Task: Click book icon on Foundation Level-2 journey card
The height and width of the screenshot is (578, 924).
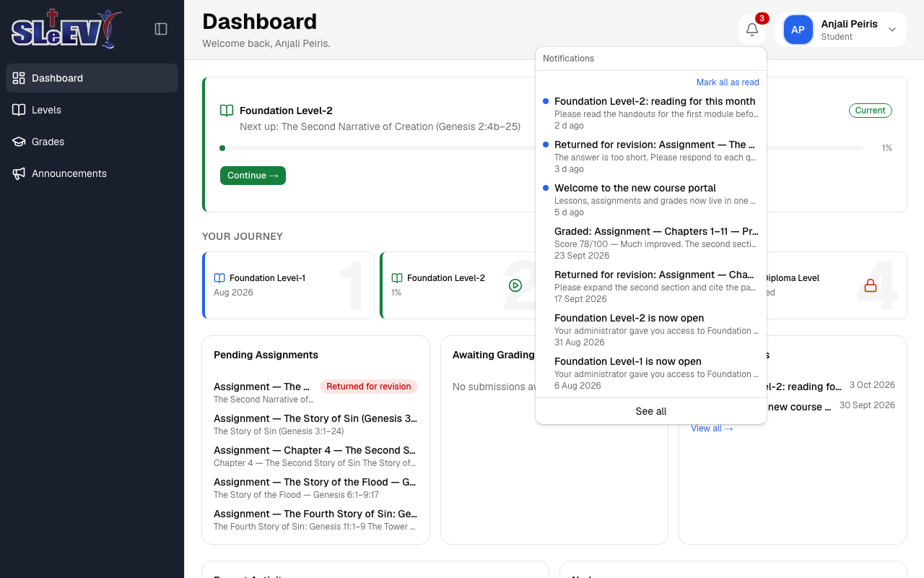Action: (397, 278)
